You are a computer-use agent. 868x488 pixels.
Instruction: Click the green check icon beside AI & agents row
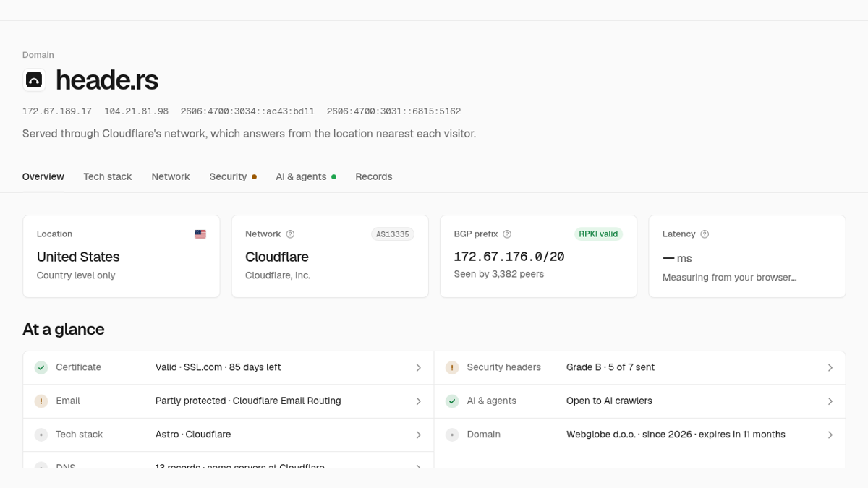point(452,401)
